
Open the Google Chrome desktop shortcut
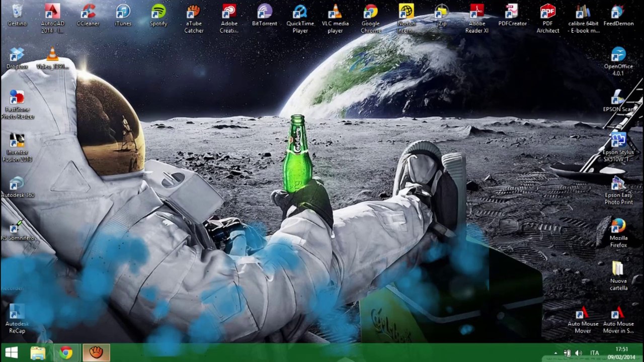[x=371, y=19]
